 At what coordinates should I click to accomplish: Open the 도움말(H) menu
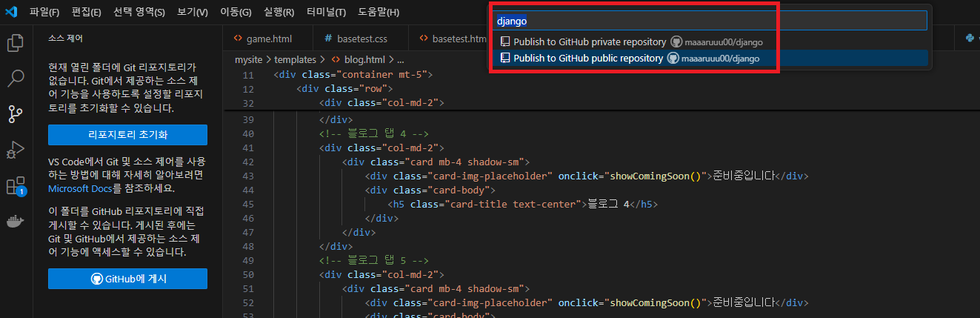tap(378, 12)
